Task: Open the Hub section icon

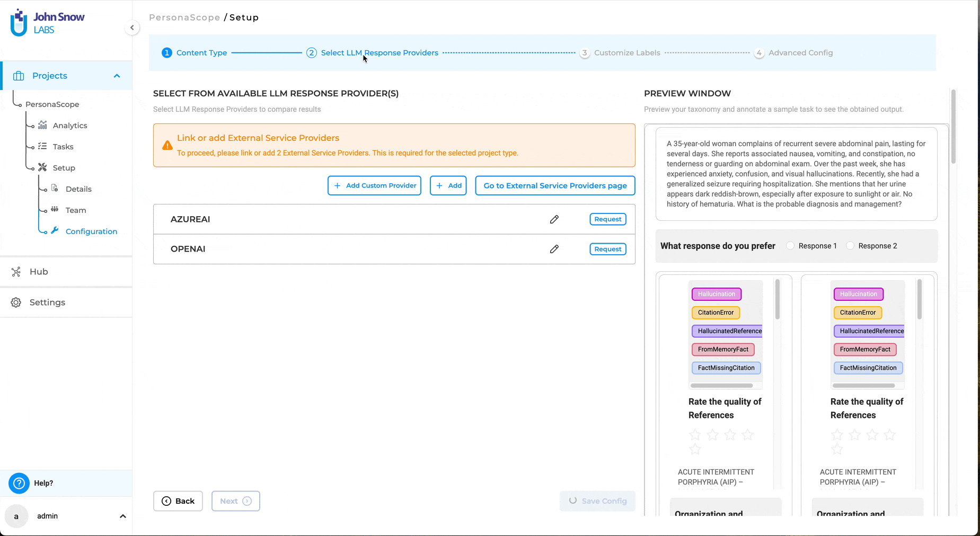Action: point(16,272)
